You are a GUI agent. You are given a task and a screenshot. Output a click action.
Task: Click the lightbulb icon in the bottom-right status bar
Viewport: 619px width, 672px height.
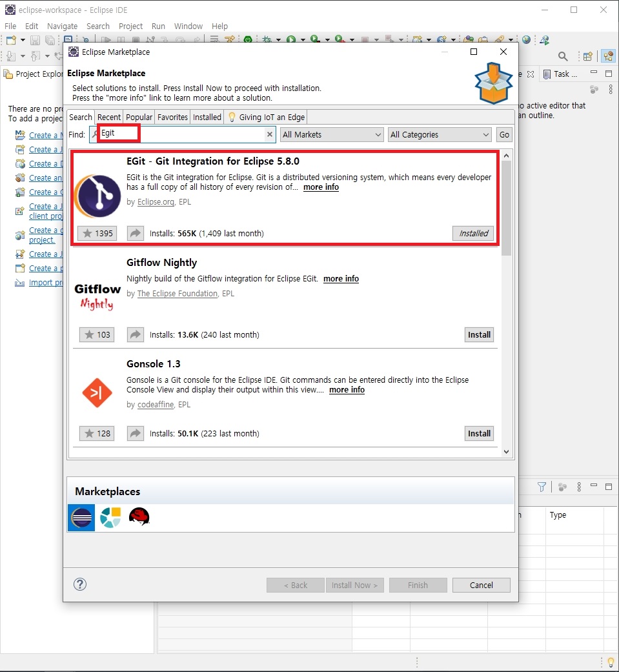point(611,662)
